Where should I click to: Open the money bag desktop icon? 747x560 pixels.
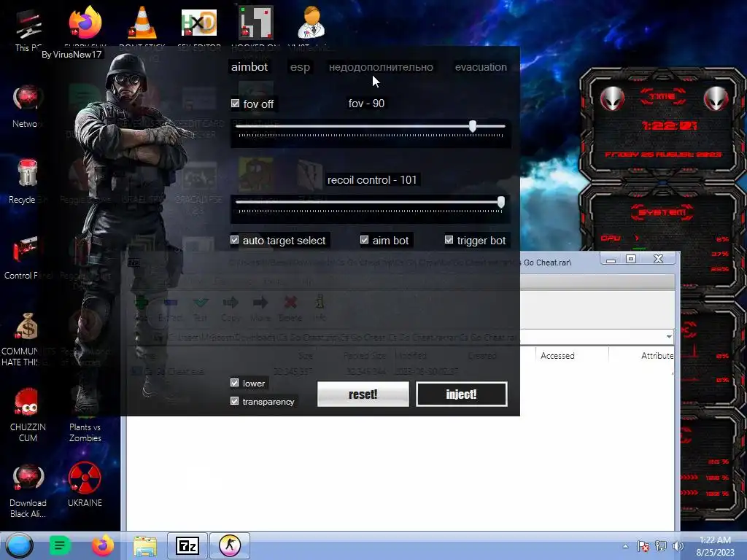(x=27, y=327)
